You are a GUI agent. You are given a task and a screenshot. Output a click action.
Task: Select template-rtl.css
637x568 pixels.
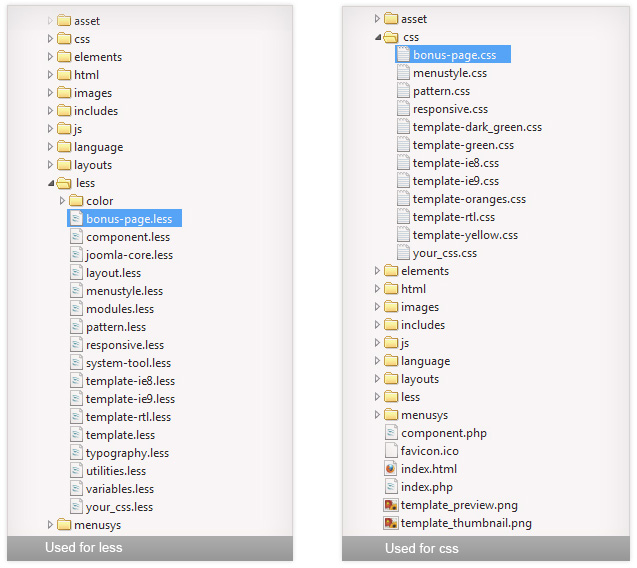coord(446,217)
